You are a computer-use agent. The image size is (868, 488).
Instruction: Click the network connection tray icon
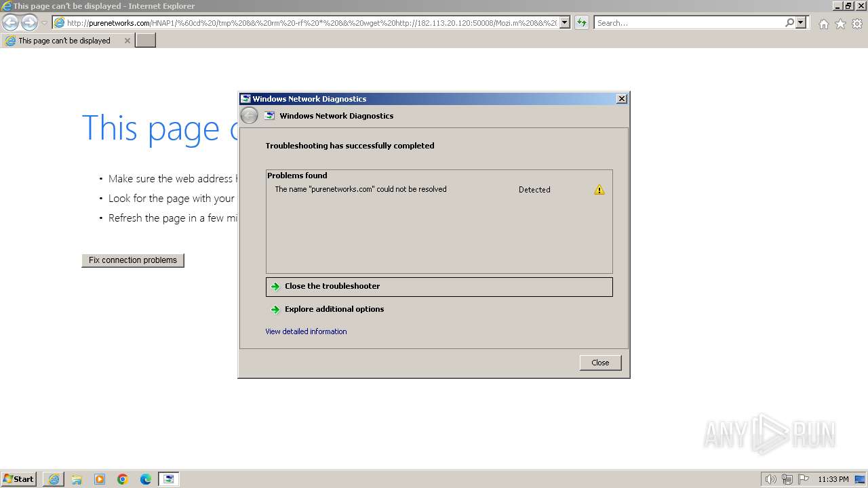point(787,479)
